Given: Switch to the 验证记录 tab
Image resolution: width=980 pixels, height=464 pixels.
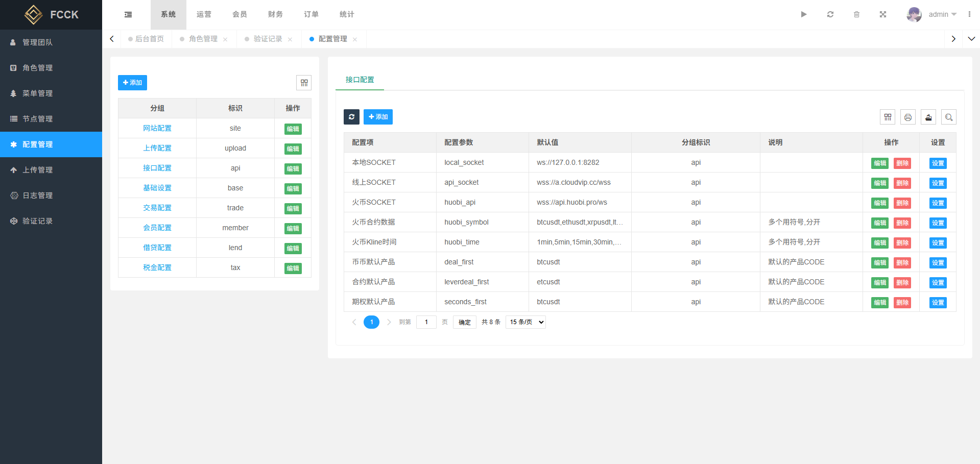Looking at the screenshot, I should (268, 39).
